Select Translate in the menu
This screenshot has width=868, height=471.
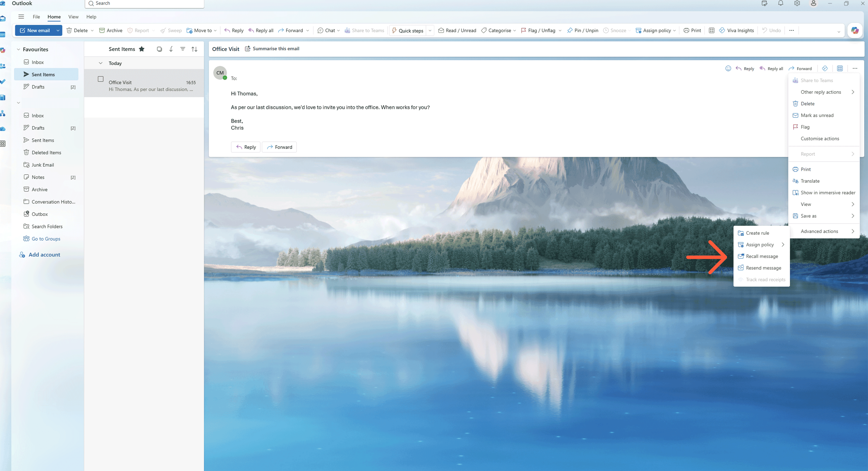tap(824, 181)
